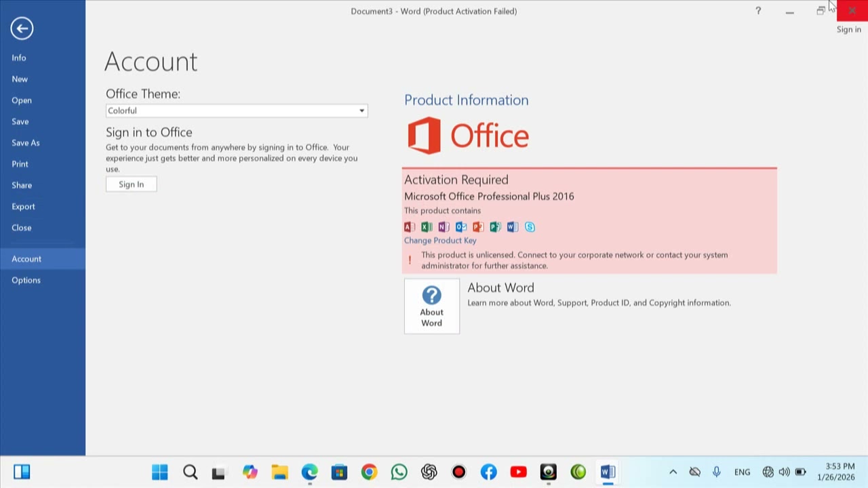Click the Access icon under This product contains
Image resolution: width=868 pixels, height=488 pixels.
click(x=410, y=227)
